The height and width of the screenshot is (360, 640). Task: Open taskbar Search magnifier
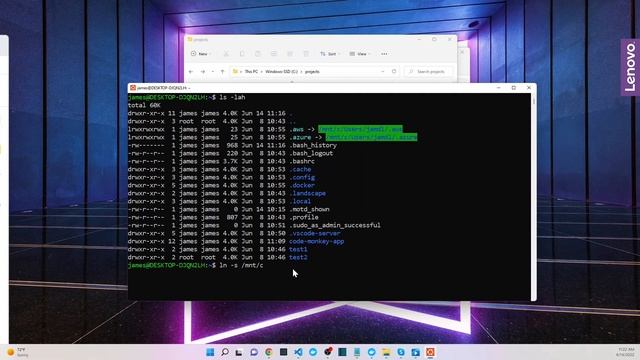(x=225, y=352)
